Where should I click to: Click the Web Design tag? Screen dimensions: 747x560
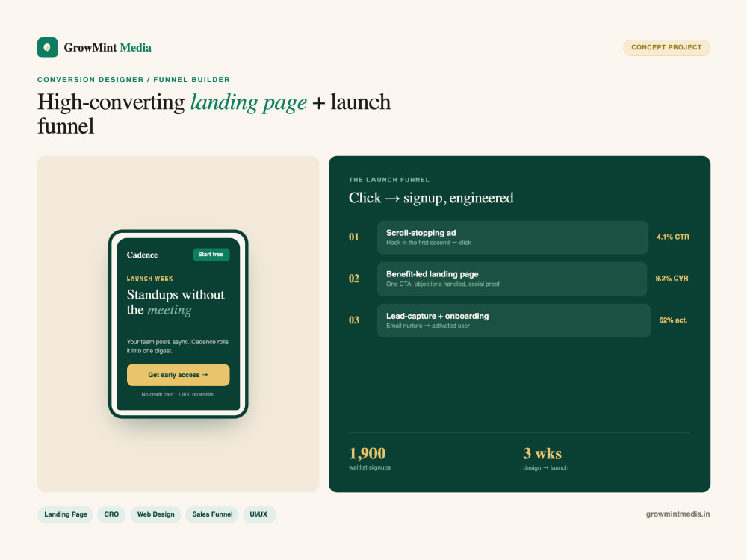[x=156, y=514]
